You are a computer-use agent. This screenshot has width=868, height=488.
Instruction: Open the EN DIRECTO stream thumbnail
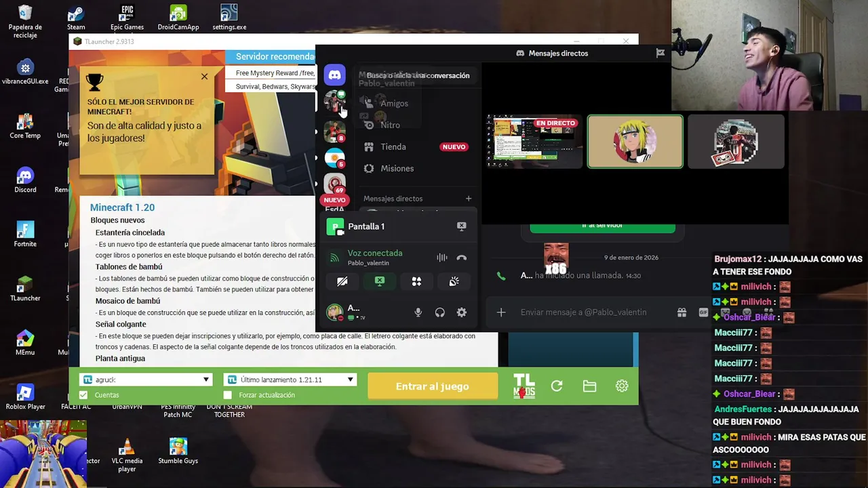click(534, 141)
